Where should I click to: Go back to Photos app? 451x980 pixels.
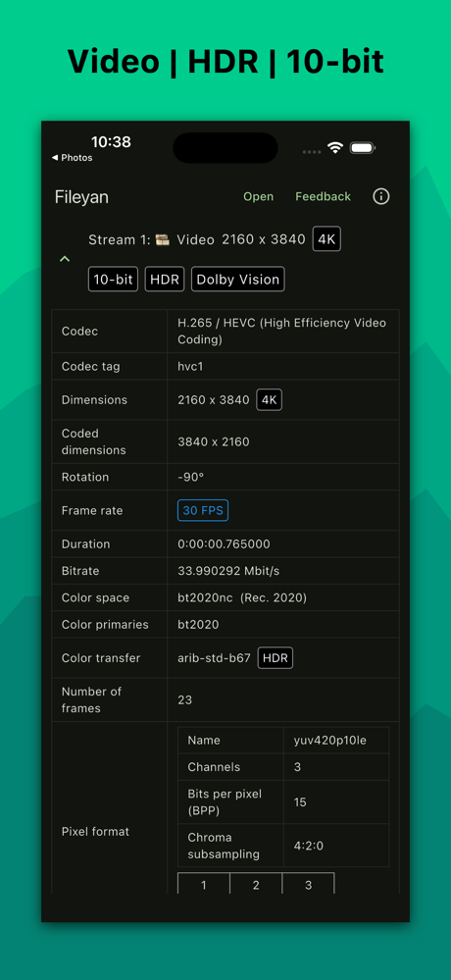click(x=72, y=158)
